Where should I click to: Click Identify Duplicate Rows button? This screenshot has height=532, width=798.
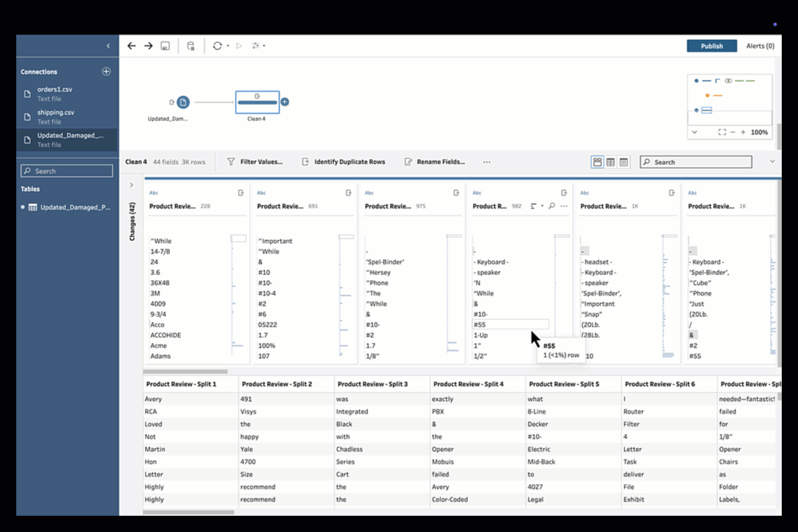344,162
